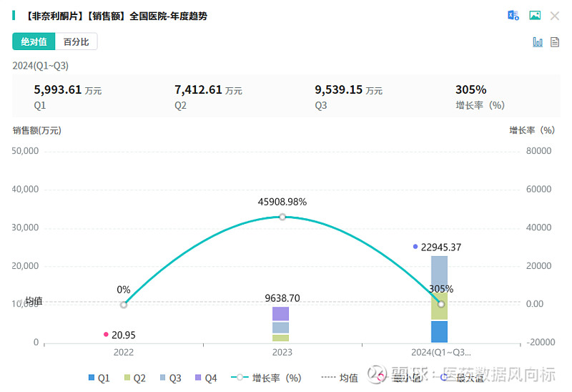Image resolution: width=572 pixels, height=392 pixels.
Task: Select the 绝对值 tab
Action: pyautogui.click(x=34, y=41)
